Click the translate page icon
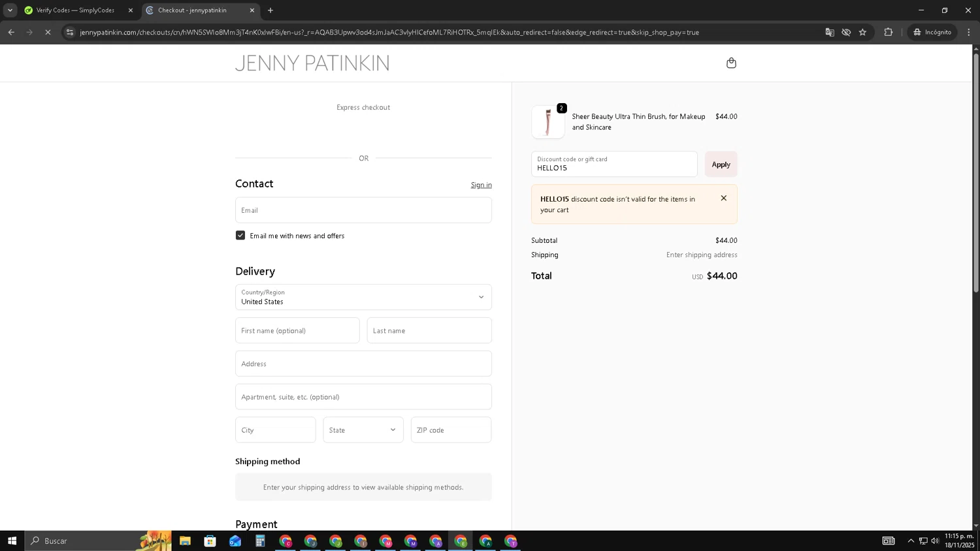The image size is (980, 551). pos(829,32)
